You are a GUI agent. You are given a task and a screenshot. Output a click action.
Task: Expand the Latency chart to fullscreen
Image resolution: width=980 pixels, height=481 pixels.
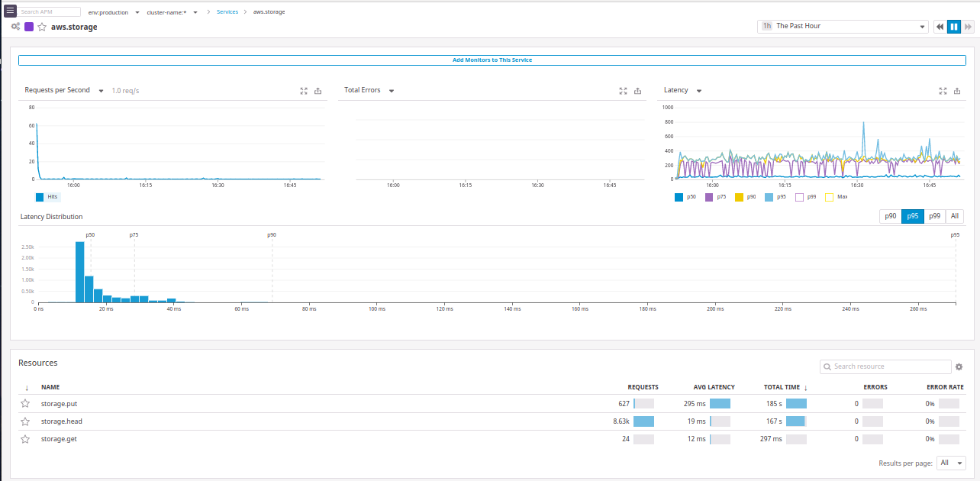pos(943,90)
